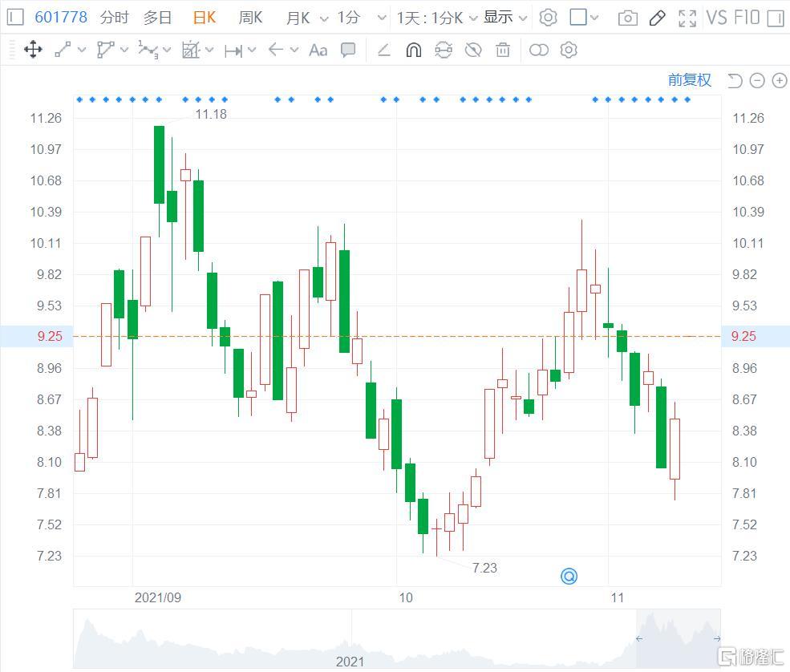Zoom in chart with plus circle

tap(780, 81)
